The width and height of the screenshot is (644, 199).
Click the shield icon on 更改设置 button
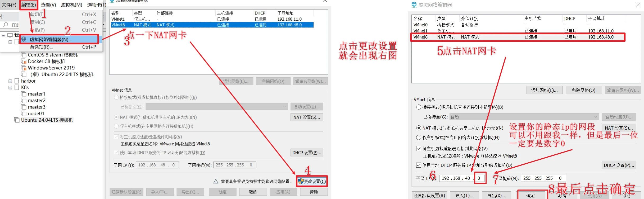pos(301,181)
